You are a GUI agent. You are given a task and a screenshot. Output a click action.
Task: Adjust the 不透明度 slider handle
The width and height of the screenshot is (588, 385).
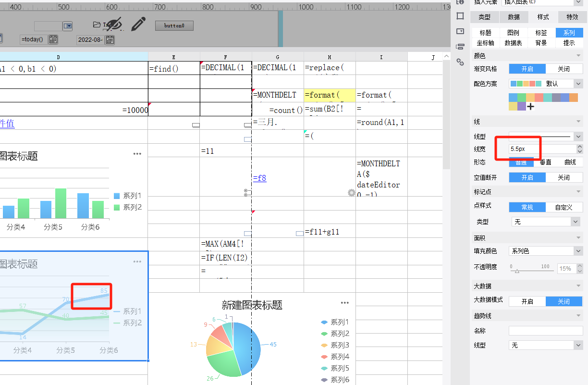(517, 271)
